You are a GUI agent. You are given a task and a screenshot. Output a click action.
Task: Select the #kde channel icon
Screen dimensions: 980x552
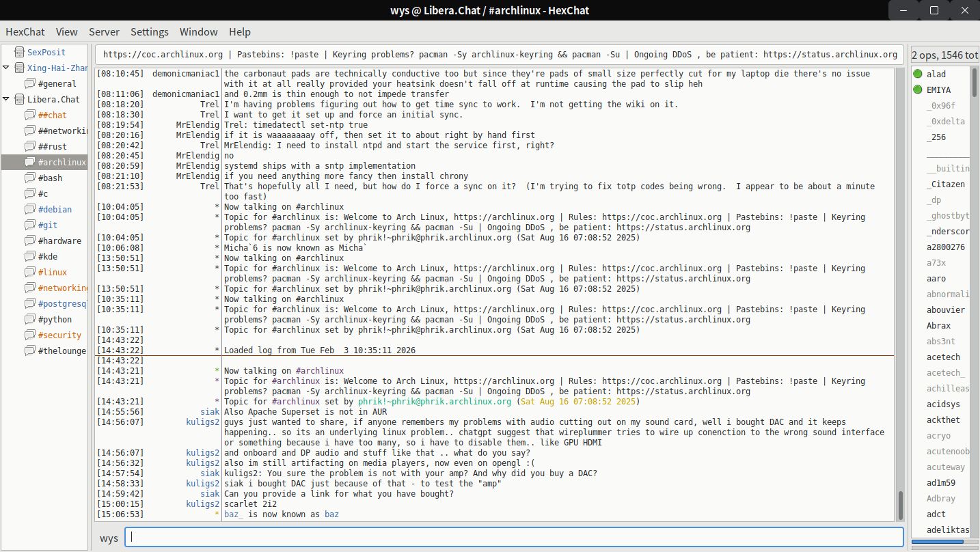click(29, 256)
